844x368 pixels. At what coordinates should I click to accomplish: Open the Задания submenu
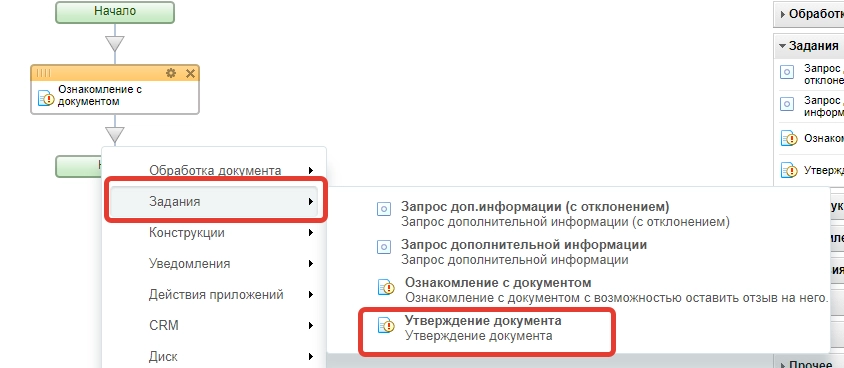[214, 202]
